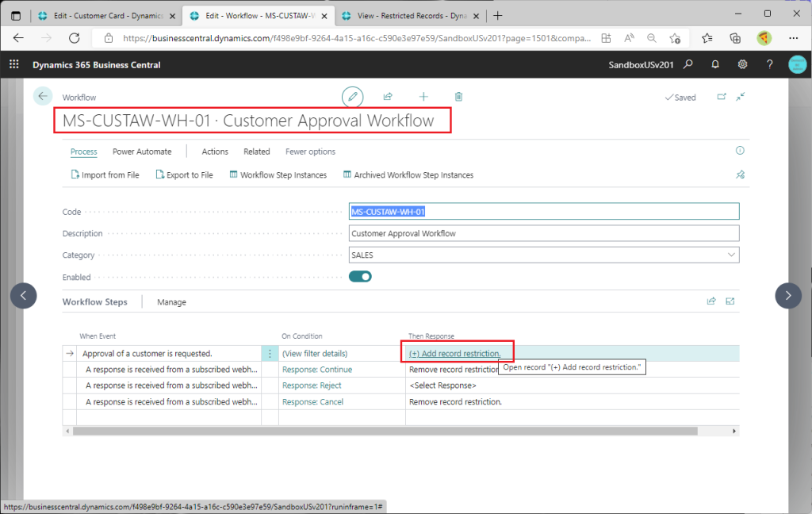The height and width of the screenshot is (514, 812).
Task: Click the Description input field
Action: (544, 233)
